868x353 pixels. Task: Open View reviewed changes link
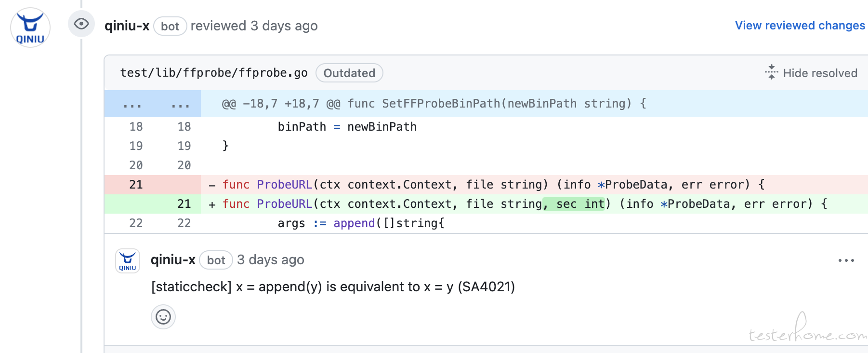(x=800, y=26)
